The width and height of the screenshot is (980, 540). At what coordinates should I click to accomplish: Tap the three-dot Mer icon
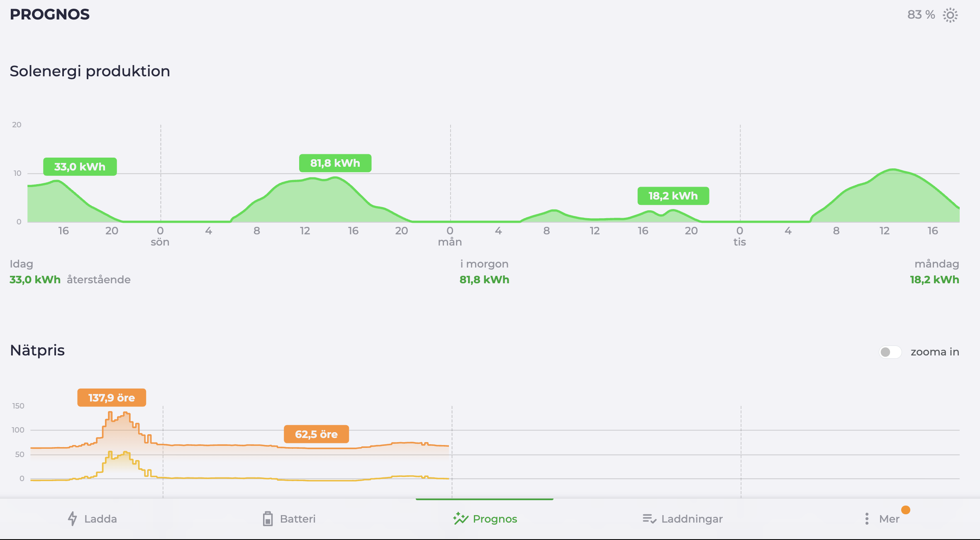tap(867, 518)
